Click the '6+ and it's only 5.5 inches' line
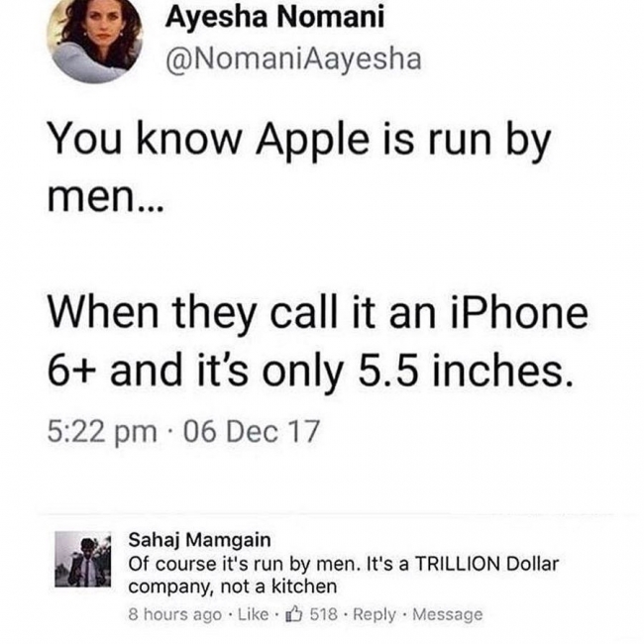Image resolution: width=644 pixels, height=644 pixels. 310,372
